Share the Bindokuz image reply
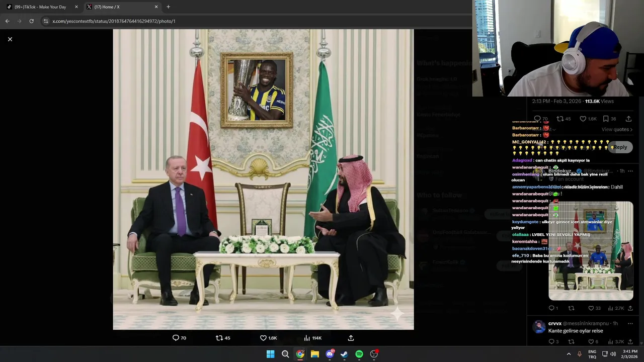The height and width of the screenshot is (362, 644). click(x=630, y=308)
